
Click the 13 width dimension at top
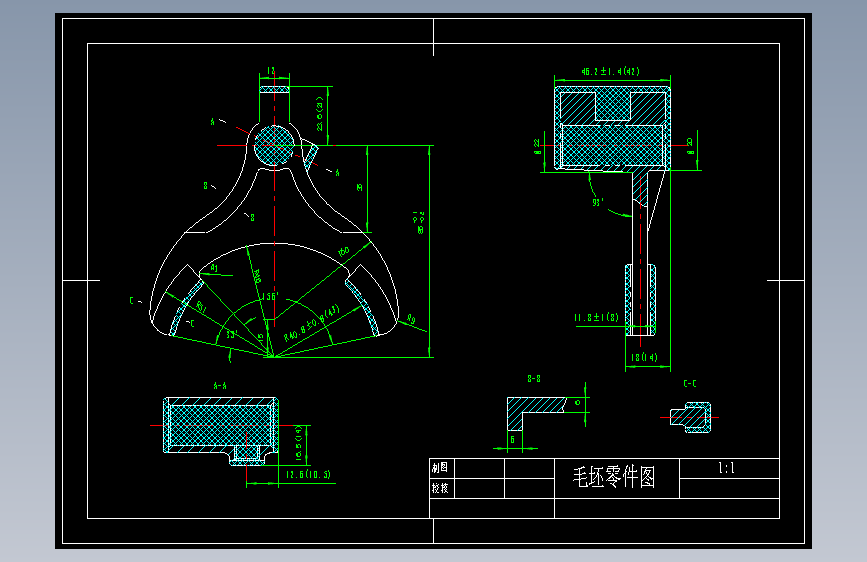(x=271, y=71)
